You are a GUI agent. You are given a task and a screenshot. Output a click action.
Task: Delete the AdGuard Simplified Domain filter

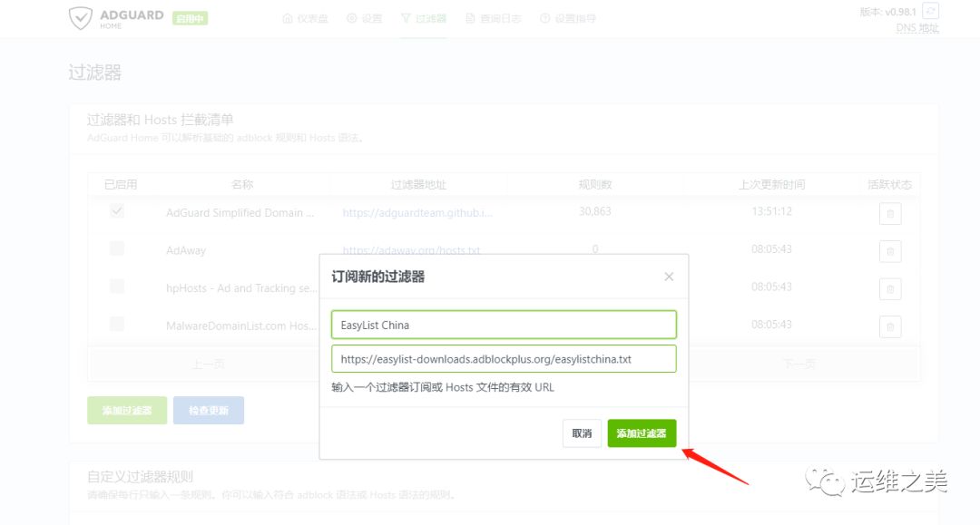point(890,213)
